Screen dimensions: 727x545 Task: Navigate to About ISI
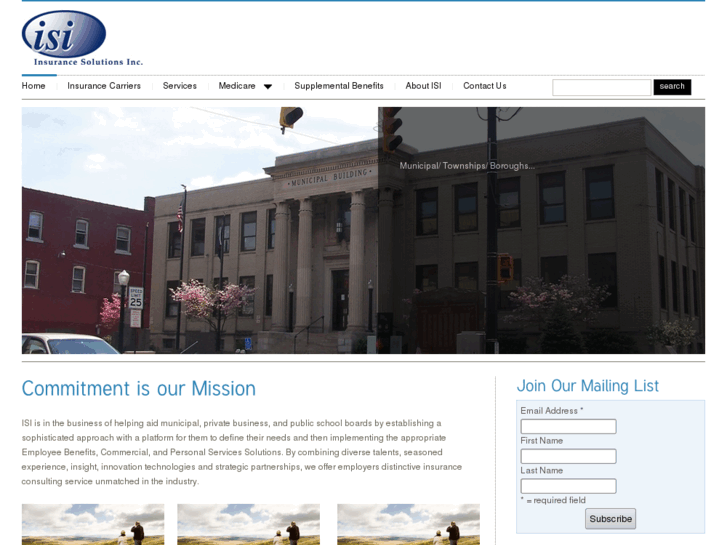pos(423,86)
